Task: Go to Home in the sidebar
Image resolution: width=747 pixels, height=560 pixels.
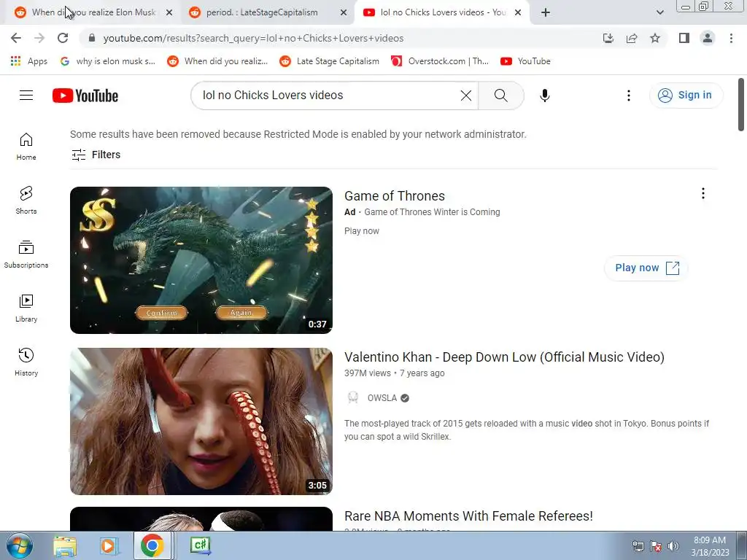Action: click(x=26, y=146)
